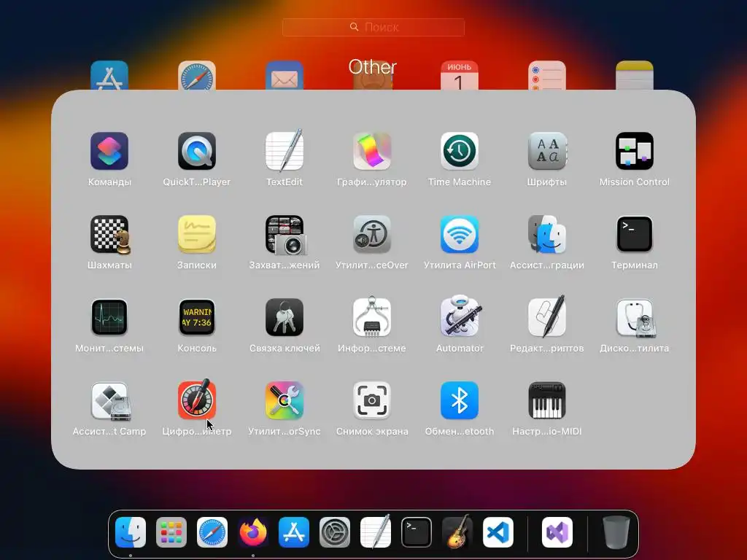Click the Поиск search field
Screen dimensions: 747x560
coord(373,27)
